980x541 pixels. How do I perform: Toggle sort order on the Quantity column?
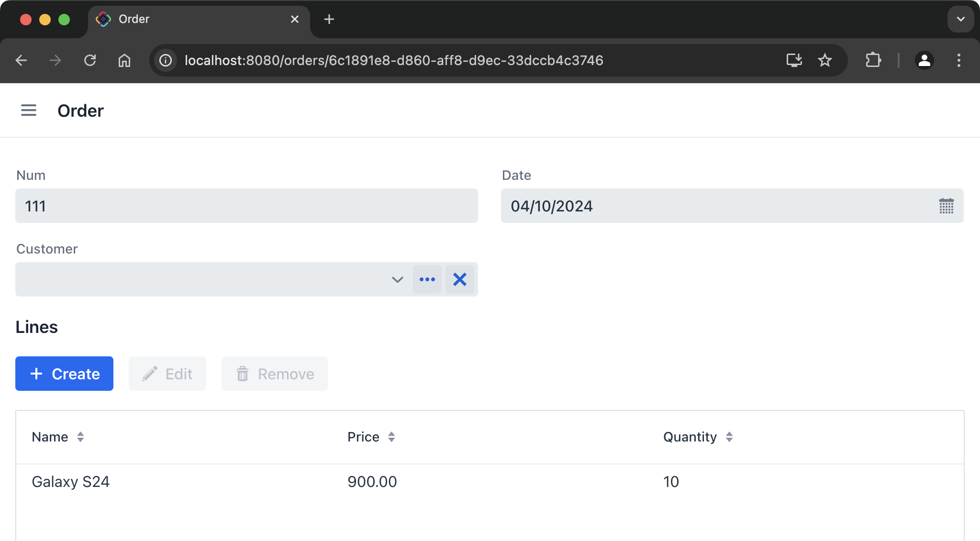coord(729,437)
